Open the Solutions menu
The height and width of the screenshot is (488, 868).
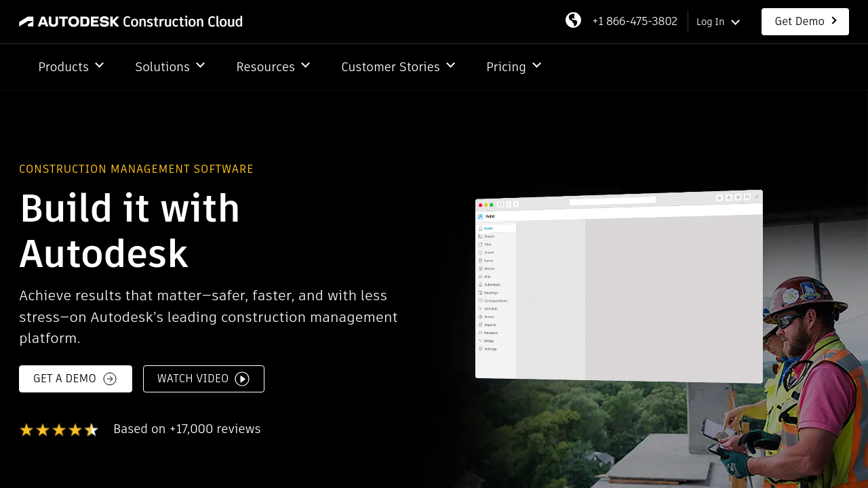pyautogui.click(x=170, y=66)
